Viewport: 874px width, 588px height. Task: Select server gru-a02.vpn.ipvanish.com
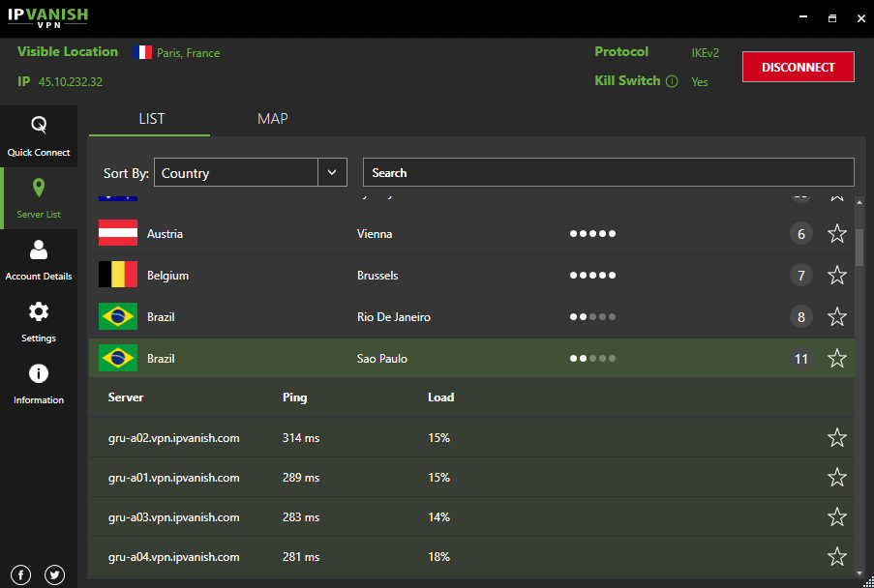pos(174,438)
